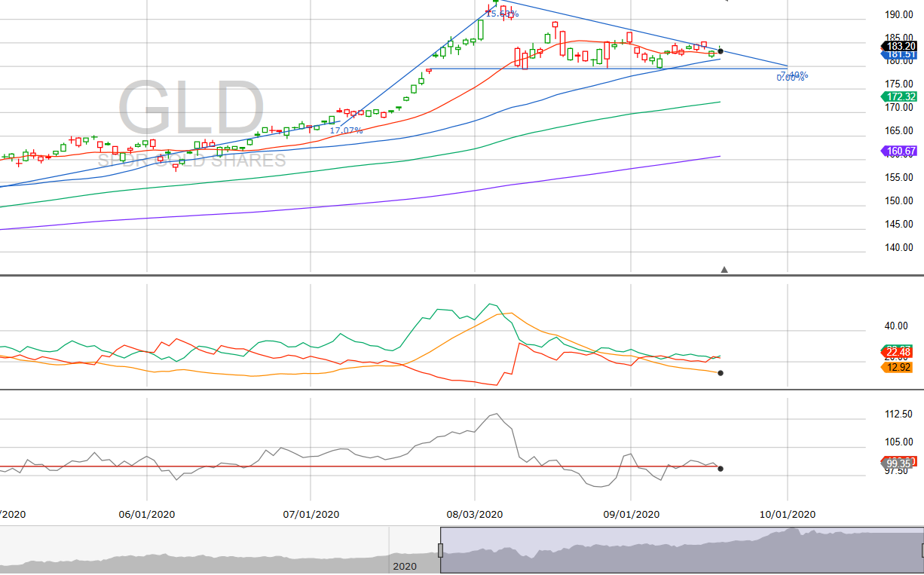Click the red 22.48 indicator value tag
This screenshot has width=924, height=575.
[x=898, y=353]
